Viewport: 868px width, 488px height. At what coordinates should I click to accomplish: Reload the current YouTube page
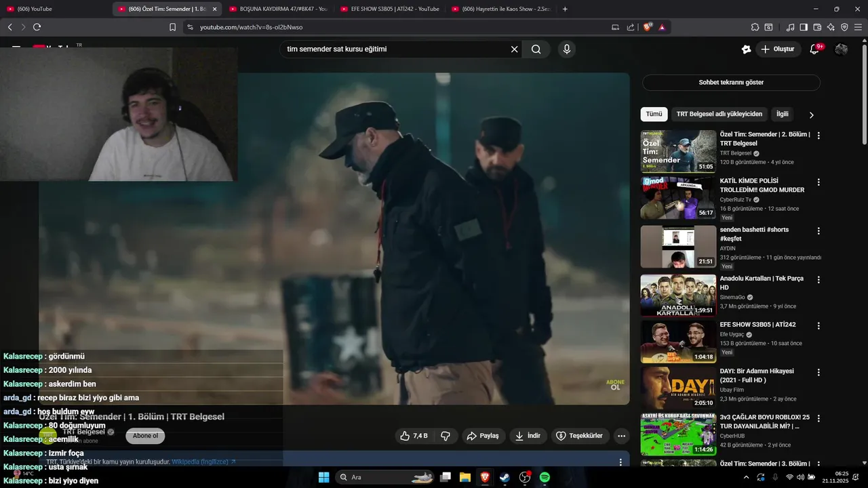pos(37,27)
